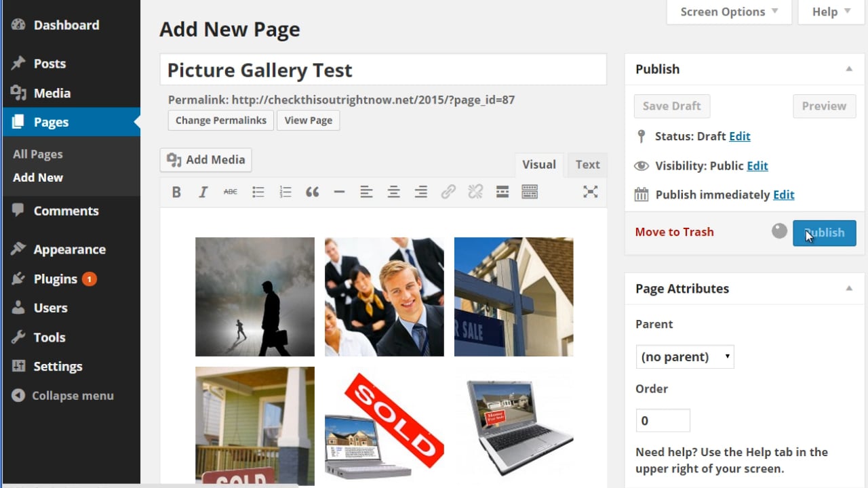This screenshot has width=868, height=488.
Task: Insert the Read More tag
Action: tap(502, 192)
